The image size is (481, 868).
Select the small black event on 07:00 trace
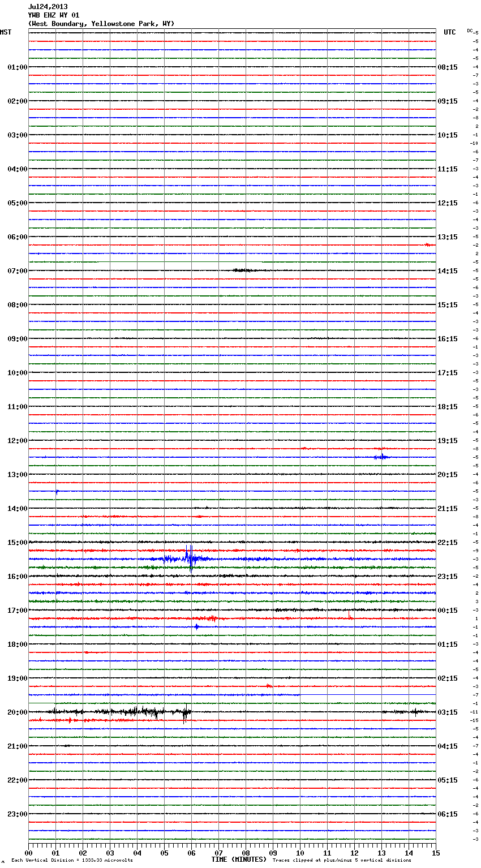243,270
